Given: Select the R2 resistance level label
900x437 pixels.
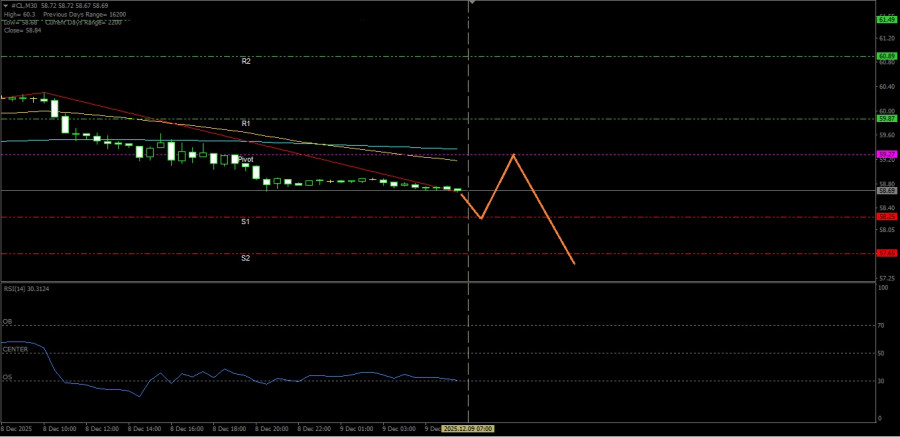Looking at the screenshot, I should [x=245, y=61].
